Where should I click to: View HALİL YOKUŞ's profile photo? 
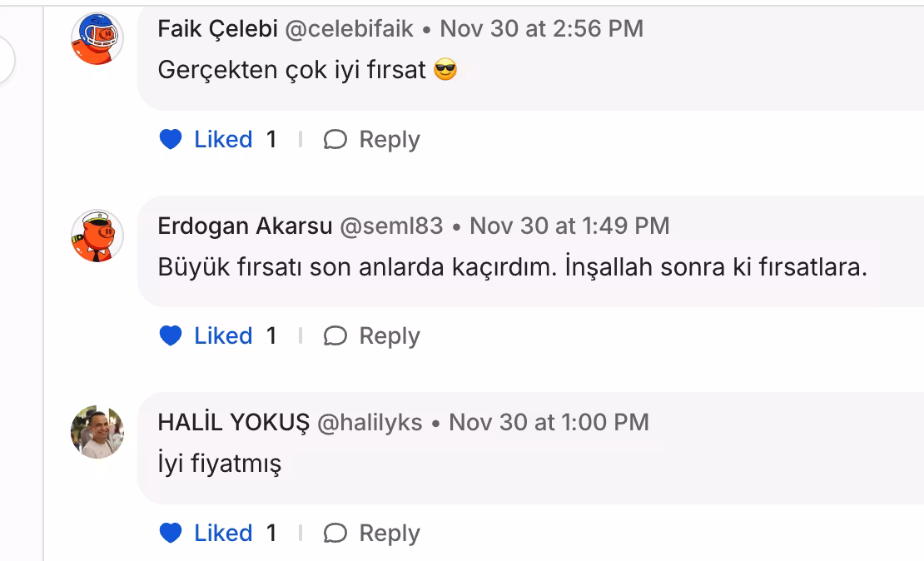click(97, 432)
